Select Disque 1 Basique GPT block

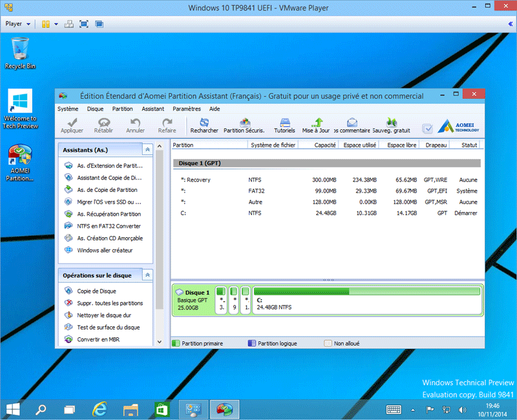[194, 300]
